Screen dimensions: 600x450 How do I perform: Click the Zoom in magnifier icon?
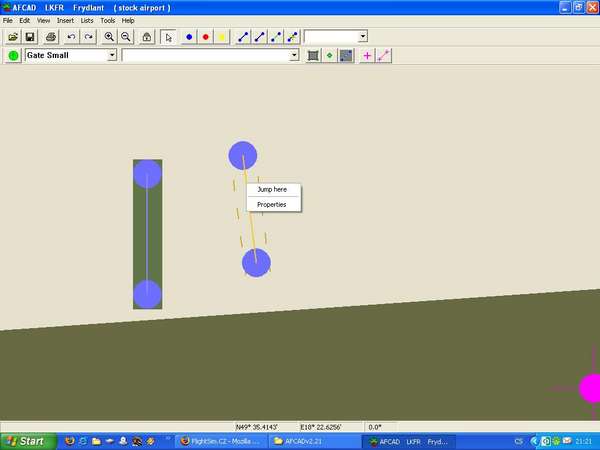pyautogui.click(x=109, y=37)
